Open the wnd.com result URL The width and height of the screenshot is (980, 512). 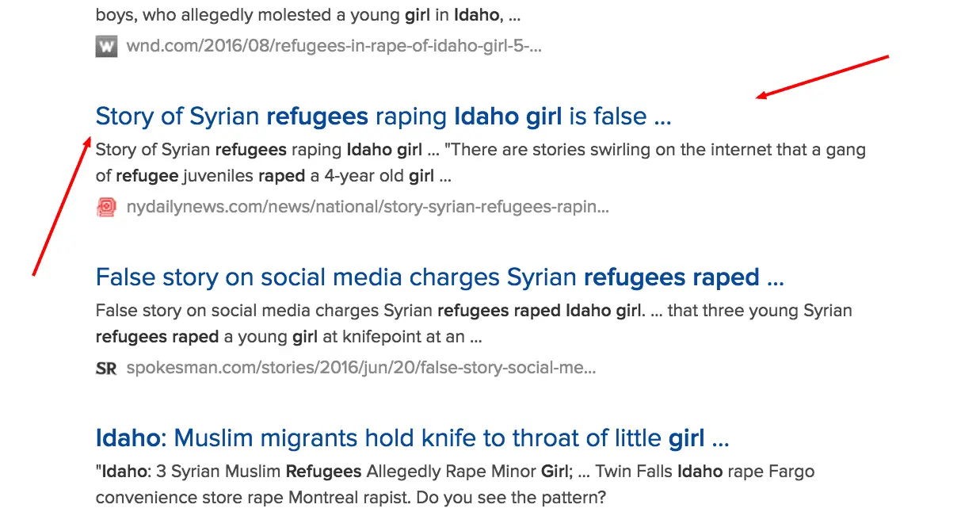click(334, 46)
